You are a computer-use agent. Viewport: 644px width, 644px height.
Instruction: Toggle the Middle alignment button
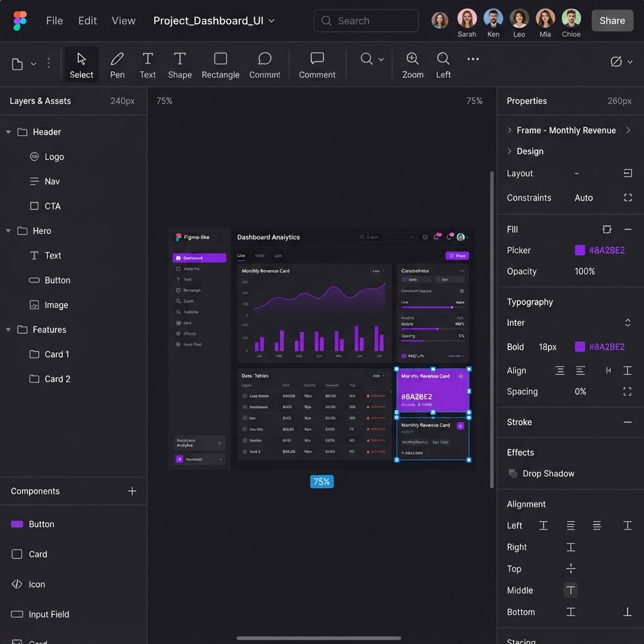(570, 590)
